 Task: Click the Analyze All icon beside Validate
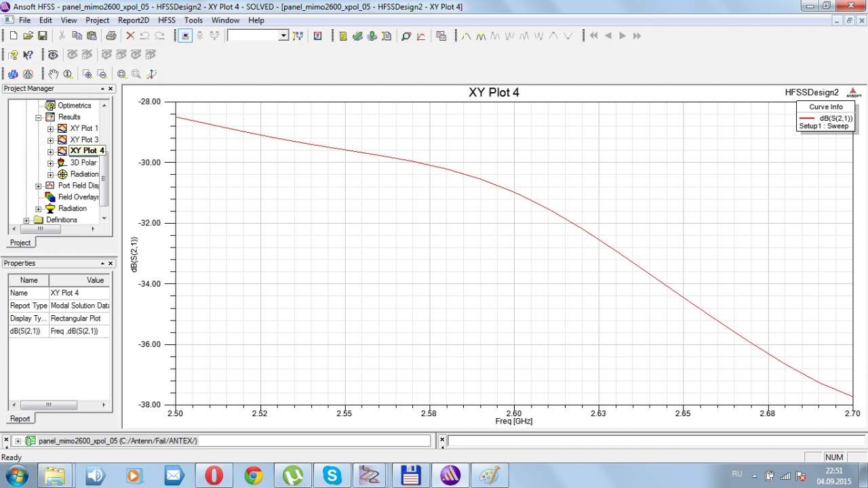[x=372, y=36]
